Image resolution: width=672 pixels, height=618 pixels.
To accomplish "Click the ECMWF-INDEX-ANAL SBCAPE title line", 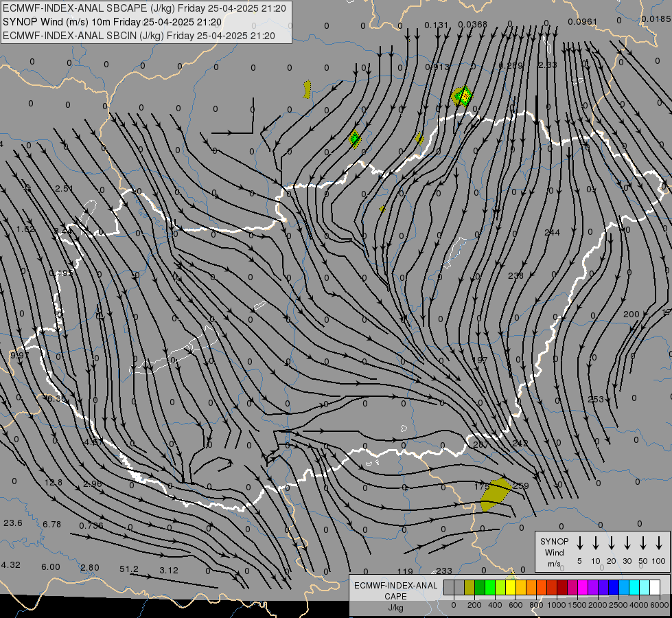I will pos(144,8).
